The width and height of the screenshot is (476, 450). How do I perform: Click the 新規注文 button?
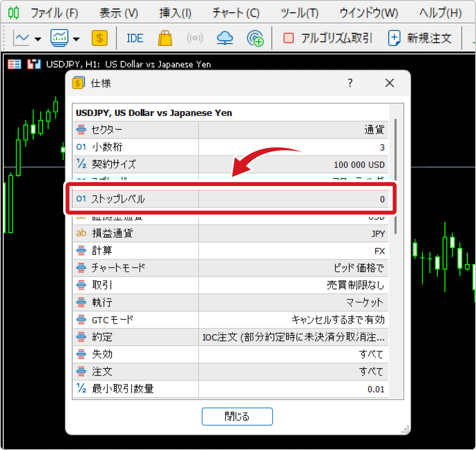pos(420,39)
